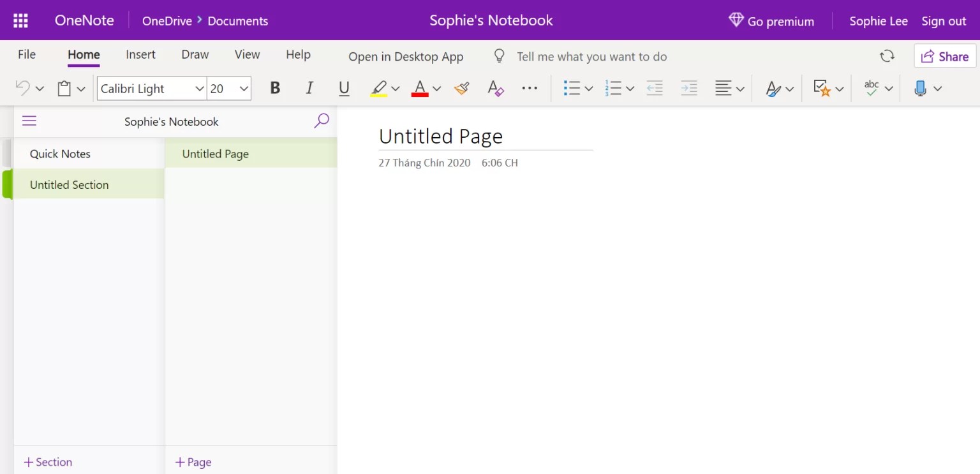This screenshot has width=980, height=474.
Task: Decrease the indent
Action: coord(655,89)
